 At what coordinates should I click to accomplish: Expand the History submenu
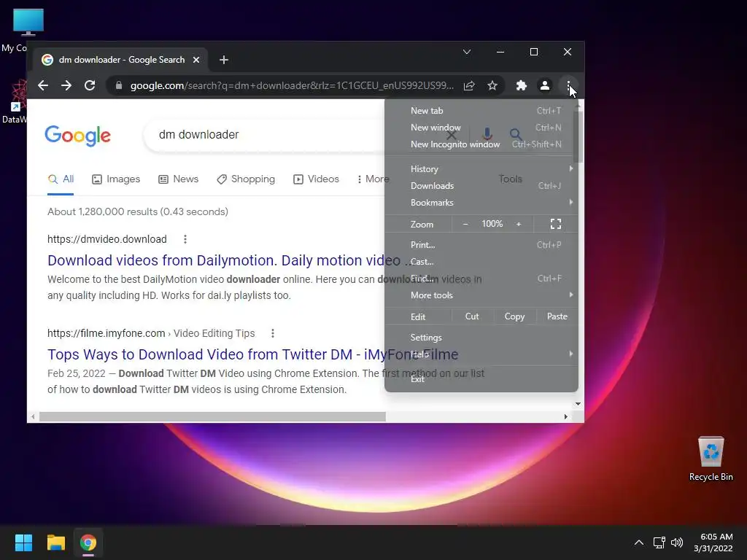pyautogui.click(x=481, y=169)
